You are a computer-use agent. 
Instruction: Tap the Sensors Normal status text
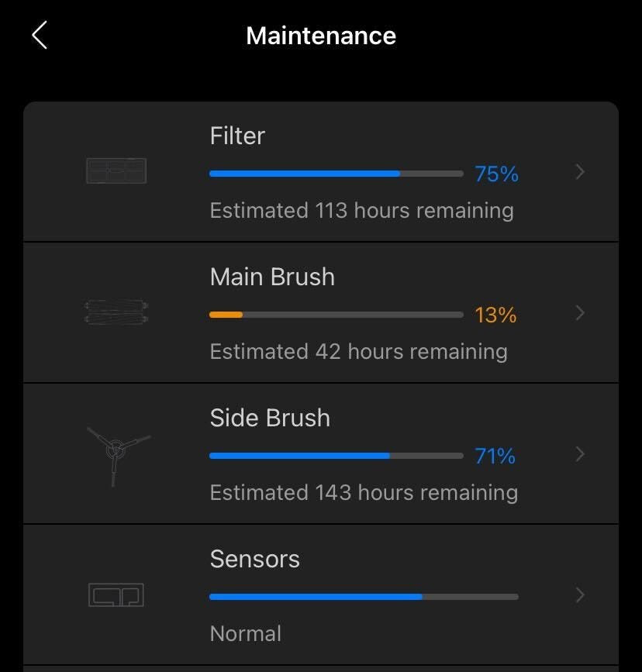[246, 633]
